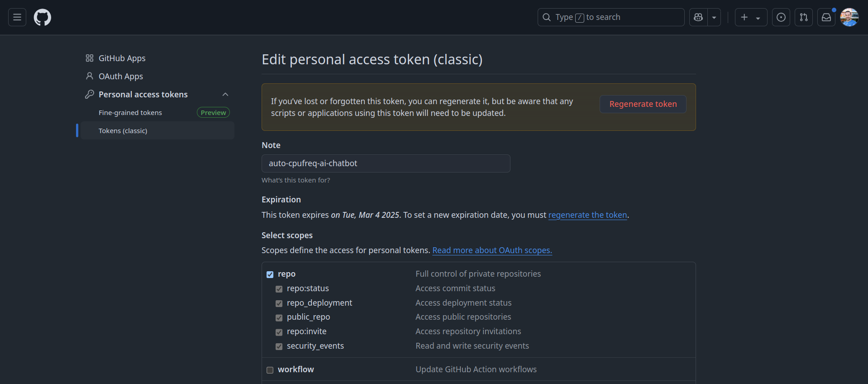The image size is (868, 384).
Task: Open Fine-grained tokens page
Action: click(130, 113)
